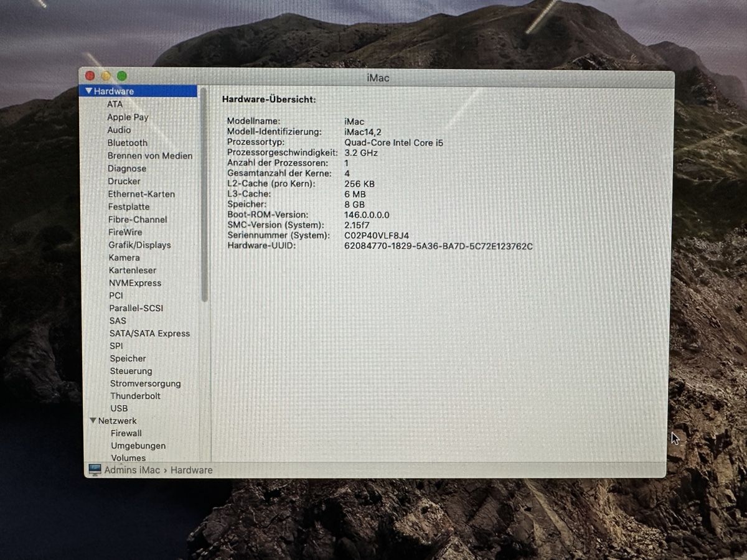The width and height of the screenshot is (747, 560).
Task: Click the iMac14,2 model identifier
Action: click(x=364, y=132)
